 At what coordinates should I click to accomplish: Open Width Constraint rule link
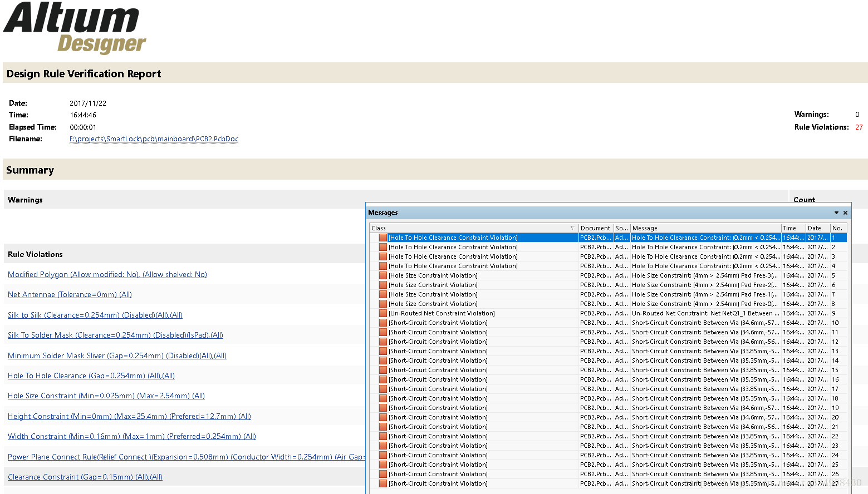(132, 436)
